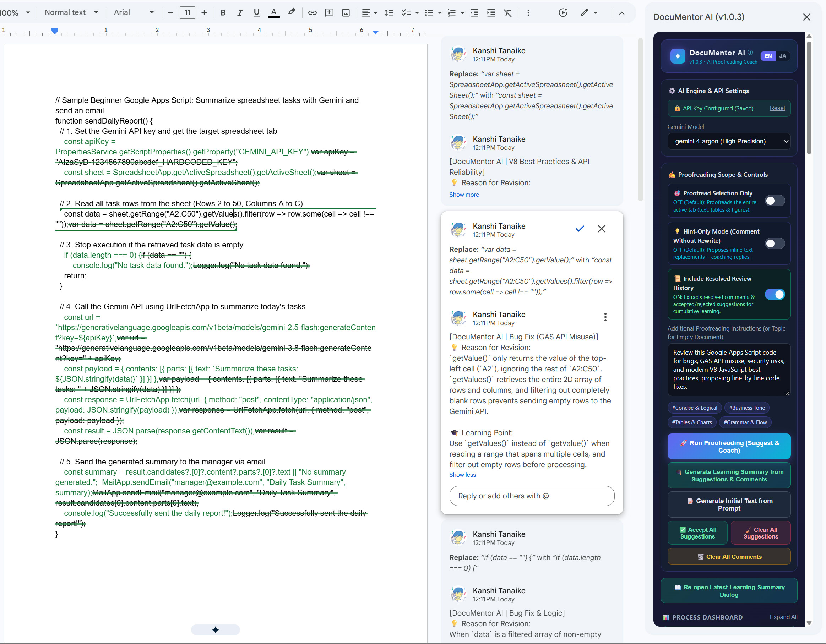Open the Normal text style dropdown
This screenshot has width=826, height=644.
[x=71, y=12]
